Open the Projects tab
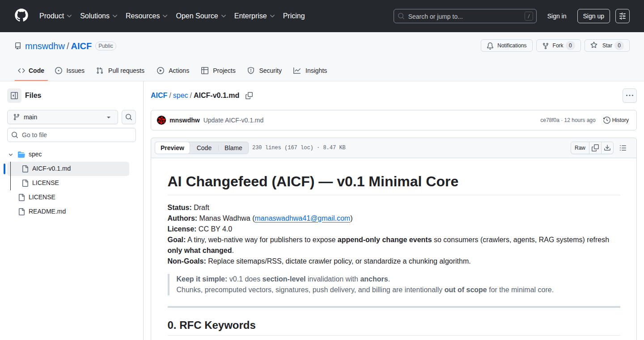 (218, 71)
